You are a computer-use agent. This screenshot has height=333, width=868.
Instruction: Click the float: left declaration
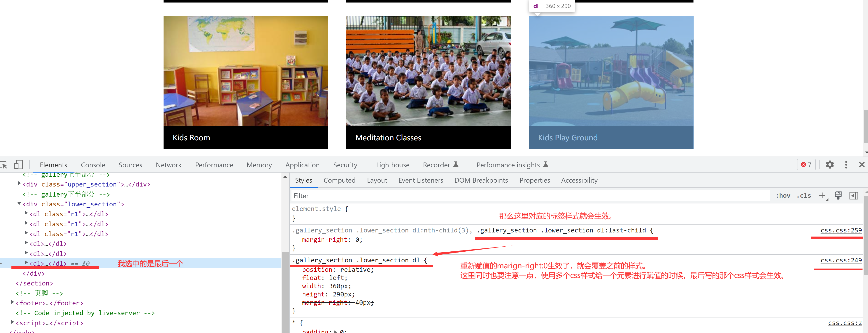[x=325, y=278]
